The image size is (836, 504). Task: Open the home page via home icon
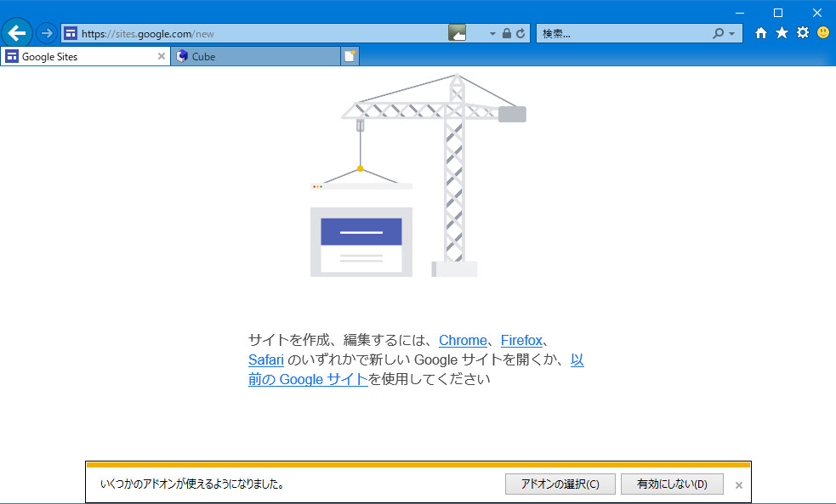click(x=760, y=33)
